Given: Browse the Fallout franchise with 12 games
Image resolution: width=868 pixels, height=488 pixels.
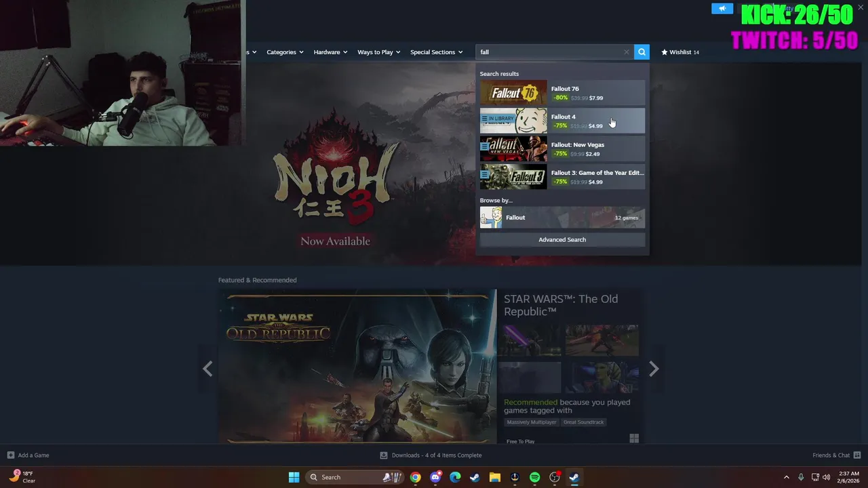Looking at the screenshot, I should click(562, 218).
